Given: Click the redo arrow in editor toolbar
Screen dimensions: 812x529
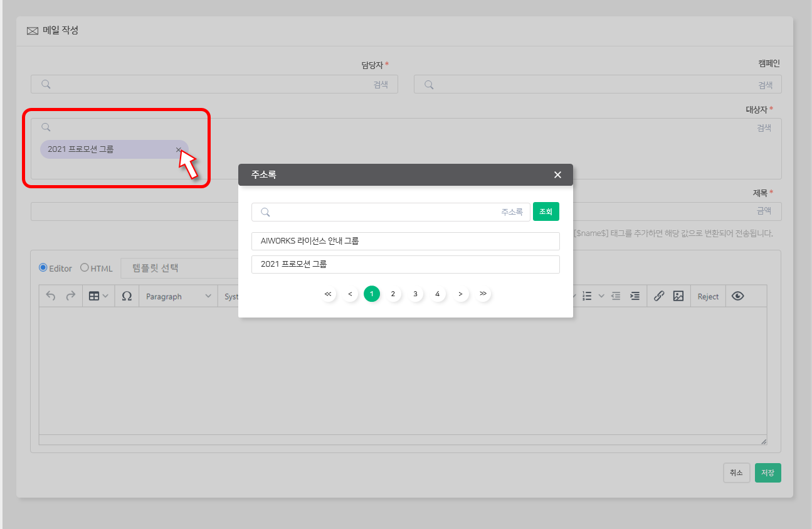Looking at the screenshot, I should coord(71,296).
